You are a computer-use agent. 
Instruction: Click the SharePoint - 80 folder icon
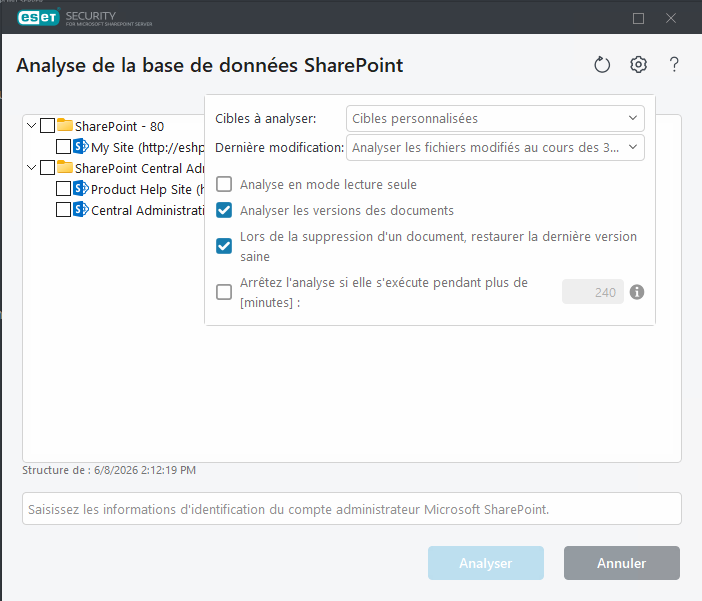point(65,125)
